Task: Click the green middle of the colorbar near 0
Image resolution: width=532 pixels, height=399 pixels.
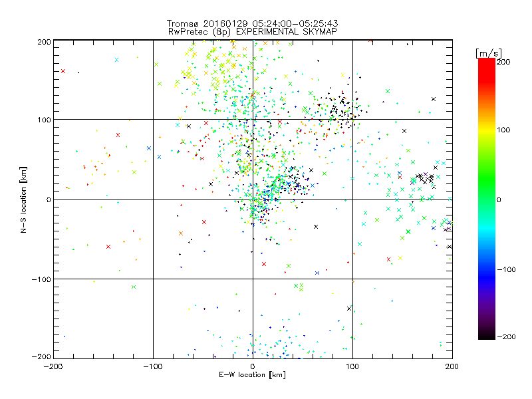Action: [x=487, y=198]
